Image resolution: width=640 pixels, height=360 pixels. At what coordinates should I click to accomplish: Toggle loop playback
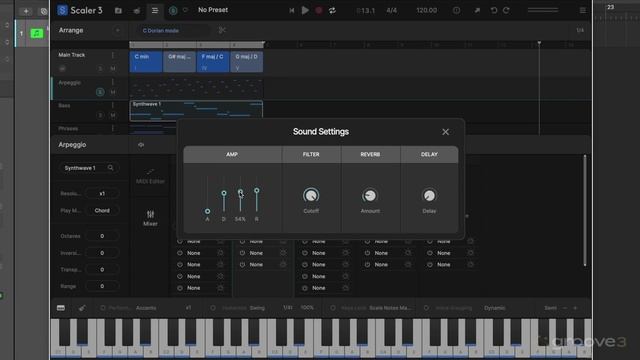click(332, 11)
